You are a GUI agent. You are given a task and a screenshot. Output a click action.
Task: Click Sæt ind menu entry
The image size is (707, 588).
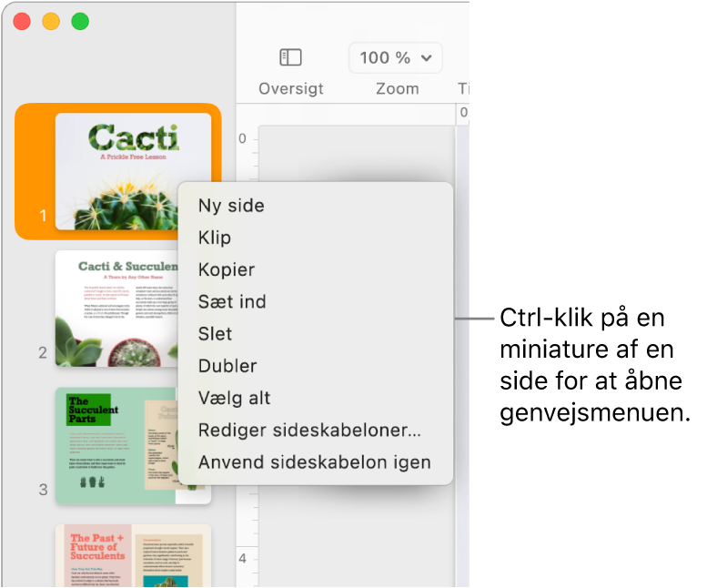coord(316,301)
